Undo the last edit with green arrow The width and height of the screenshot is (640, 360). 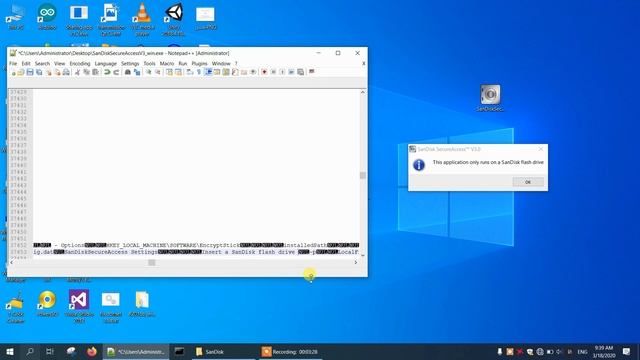(107, 72)
